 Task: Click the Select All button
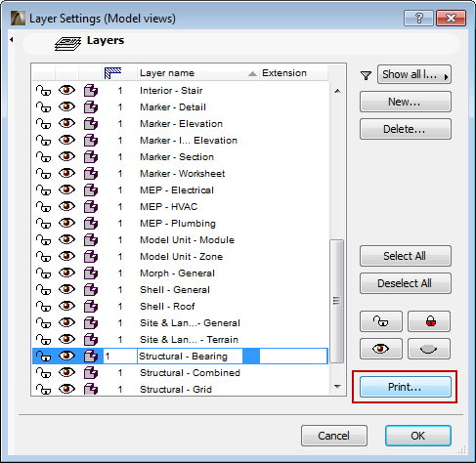coord(406,256)
